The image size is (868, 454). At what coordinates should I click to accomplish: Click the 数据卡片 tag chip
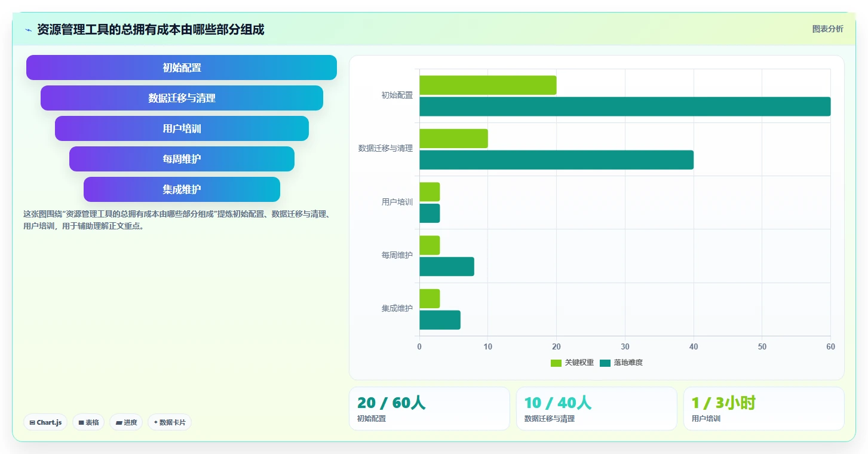[170, 422]
